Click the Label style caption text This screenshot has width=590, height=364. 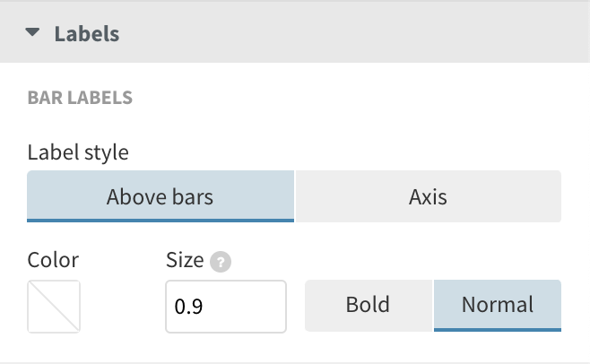coord(78,152)
